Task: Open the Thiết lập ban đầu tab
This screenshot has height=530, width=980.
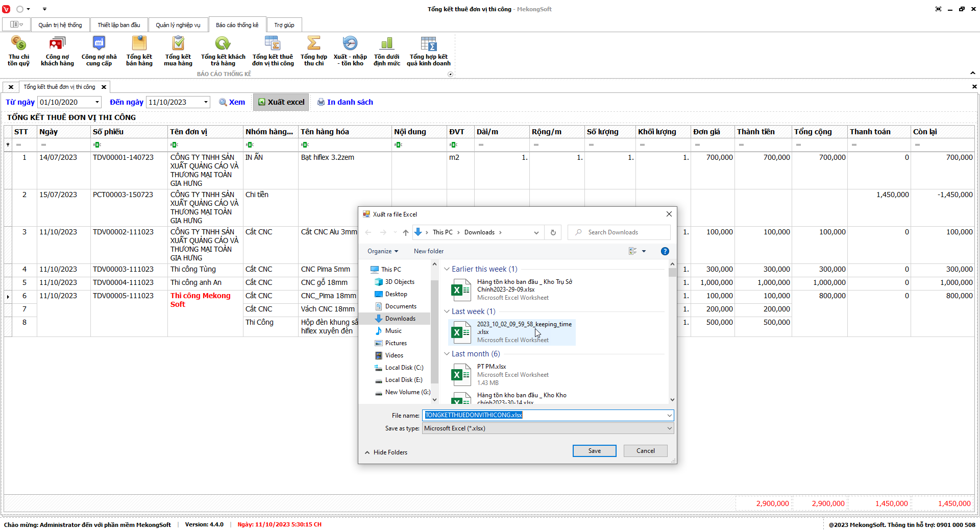Action: click(x=118, y=25)
